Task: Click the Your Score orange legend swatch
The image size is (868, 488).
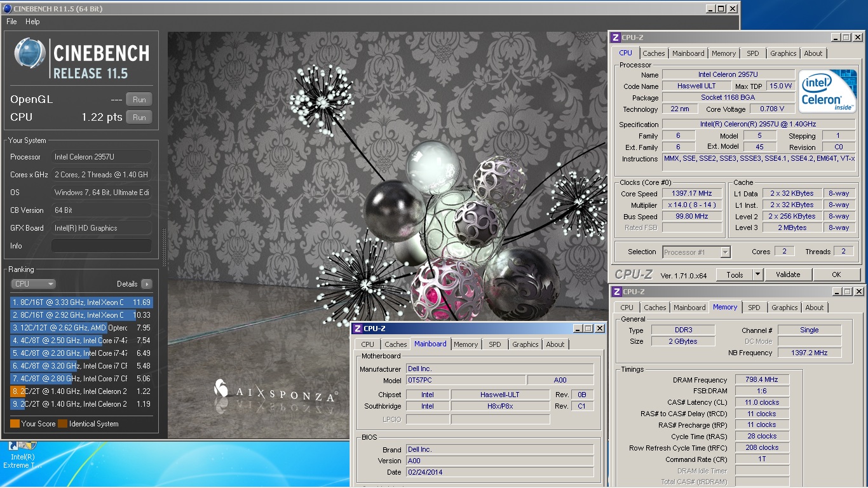Action: point(15,424)
